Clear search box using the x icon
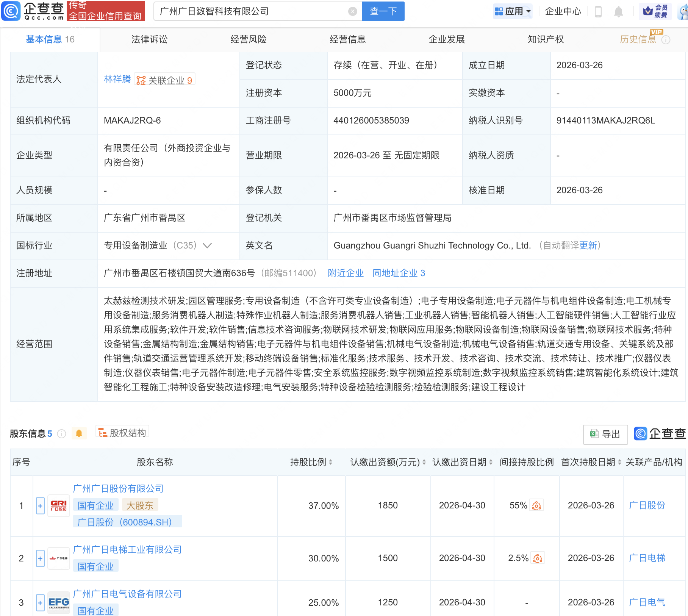The height and width of the screenshot is (616, 688). point(353,11)
